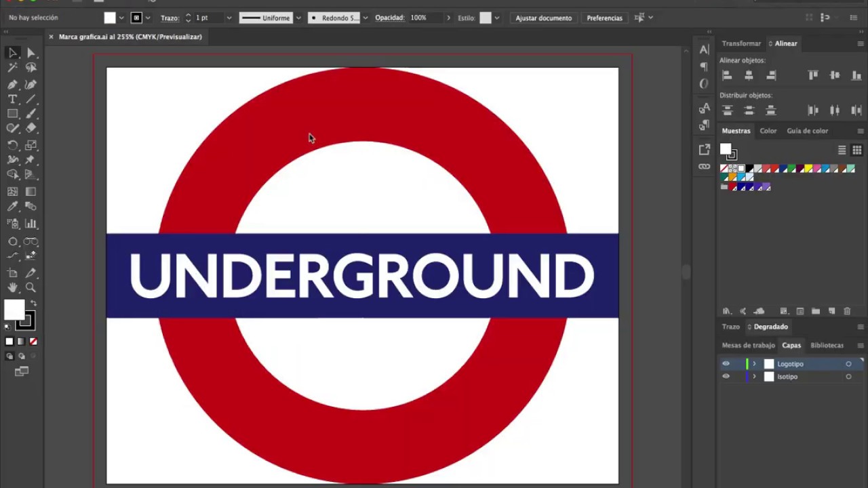Screen dimensions: 868x488
Task: Select the Eraser tool
Action: click(x=31, y=128)
